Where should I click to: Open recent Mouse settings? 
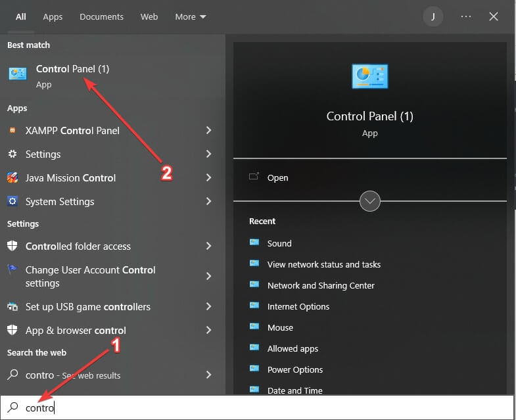coord(280,328)
